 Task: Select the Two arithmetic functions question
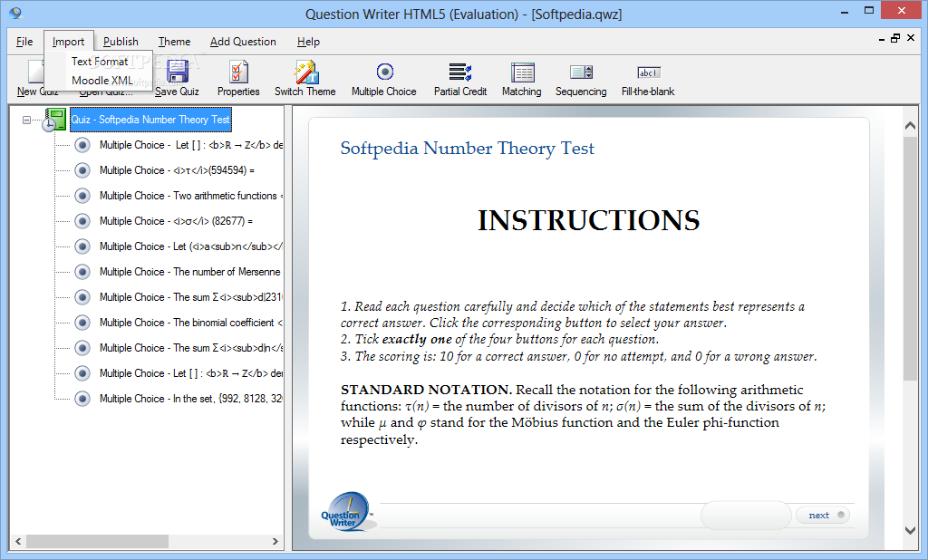pos(191,196)
